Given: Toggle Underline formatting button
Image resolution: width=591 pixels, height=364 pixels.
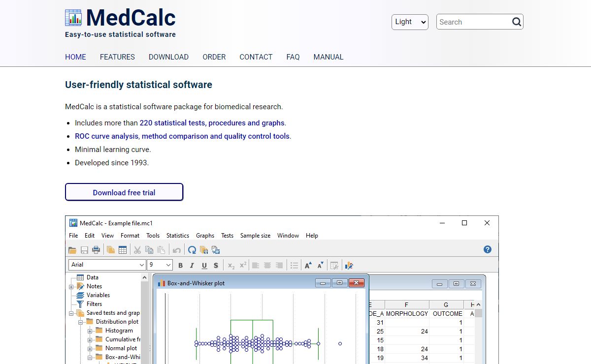Looking at the screenshot, I should point(204,266).
